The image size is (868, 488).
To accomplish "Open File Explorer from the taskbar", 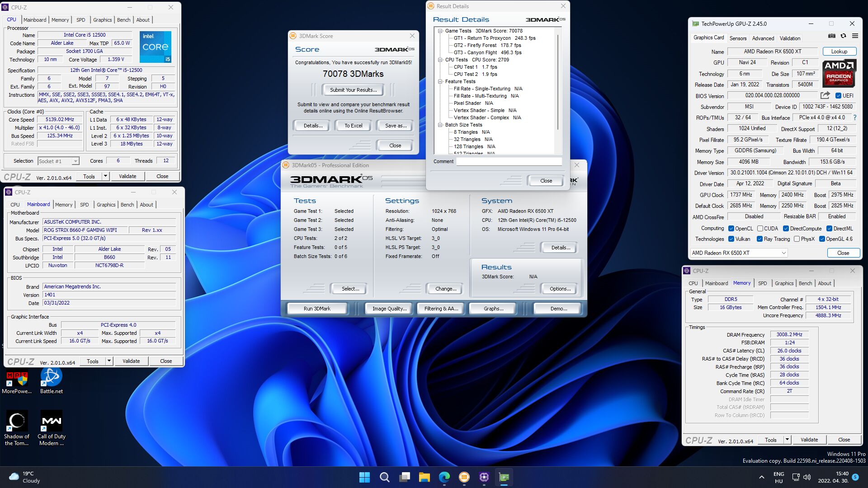I will (424, 477).
